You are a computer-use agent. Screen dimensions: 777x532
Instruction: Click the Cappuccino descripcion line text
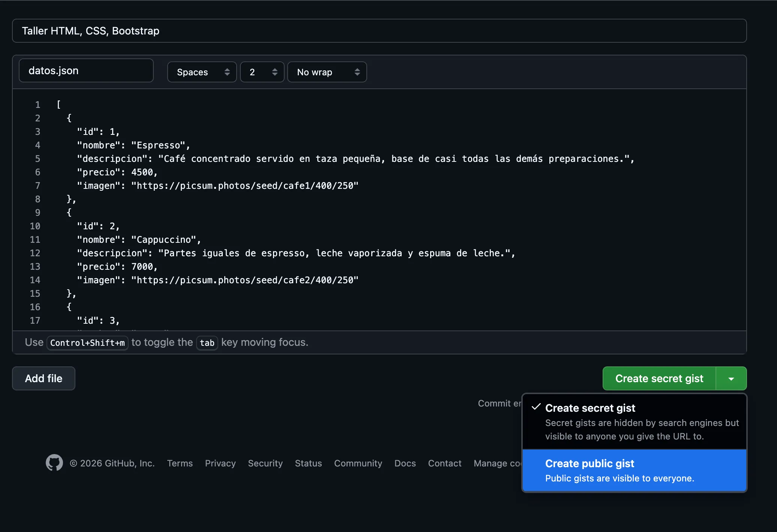pyautogui.click(x=296, y=253)
